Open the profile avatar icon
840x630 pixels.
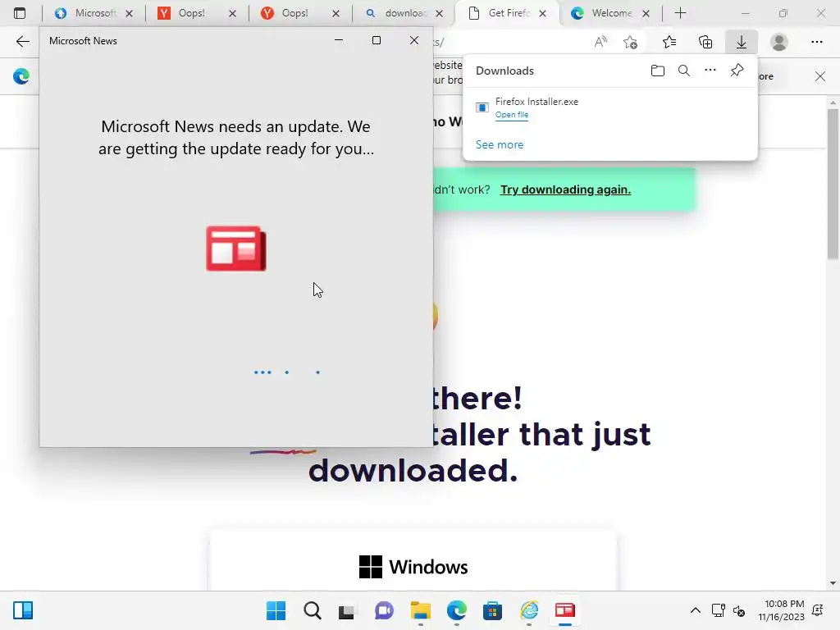(779, 42)
